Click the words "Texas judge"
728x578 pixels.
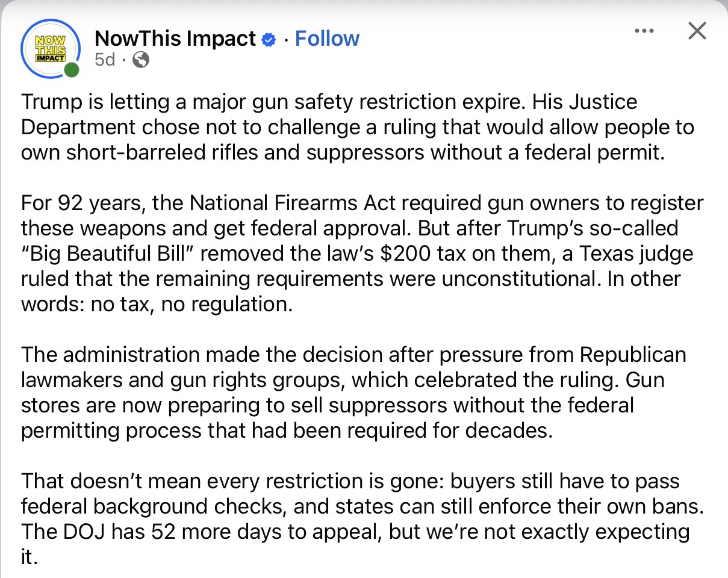click(636, 253)
